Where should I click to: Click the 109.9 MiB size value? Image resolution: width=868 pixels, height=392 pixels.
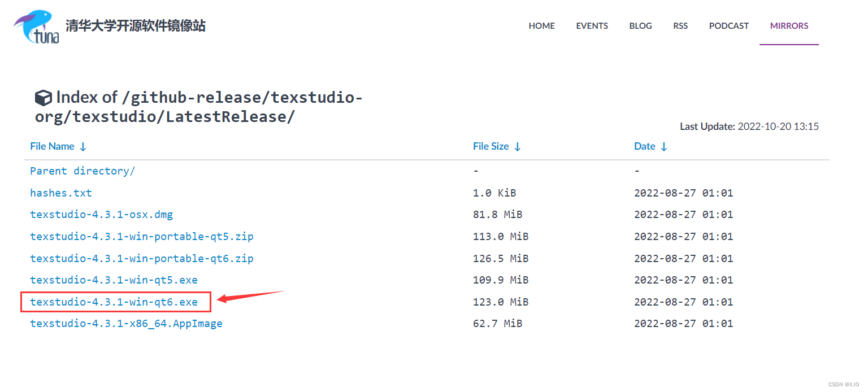[501, 280]
